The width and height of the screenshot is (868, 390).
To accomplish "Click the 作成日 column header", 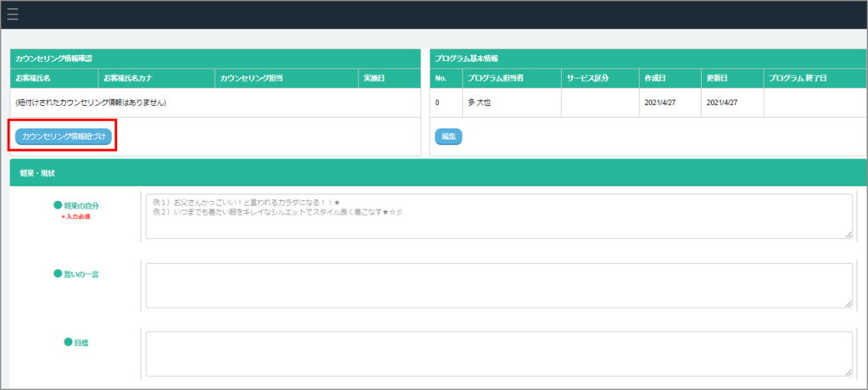I will (x=654, y=78).
